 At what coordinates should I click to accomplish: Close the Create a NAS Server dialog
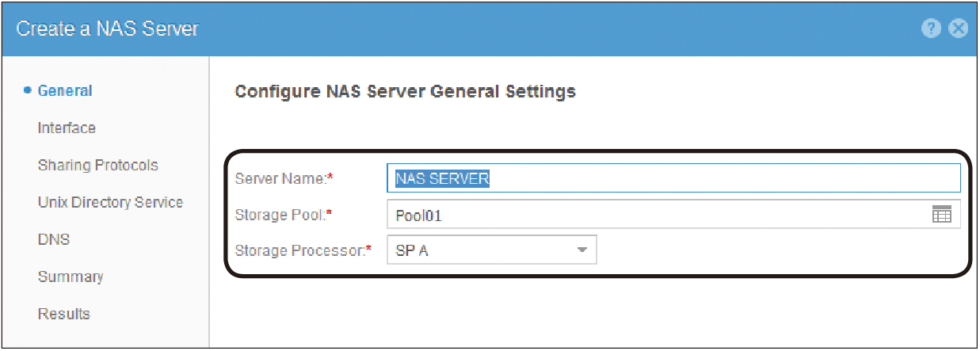point(959,29)
